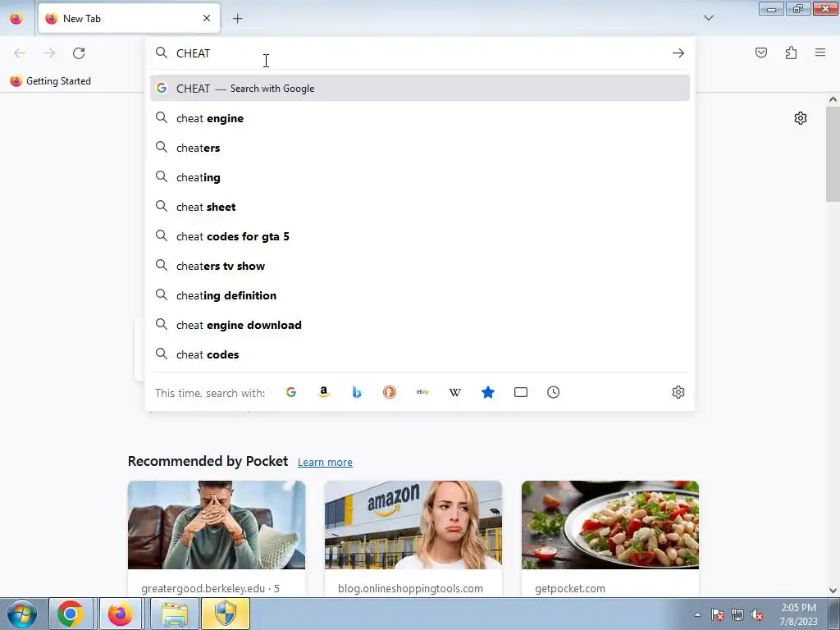Personalize new tab gear icon

coord(801,118)
